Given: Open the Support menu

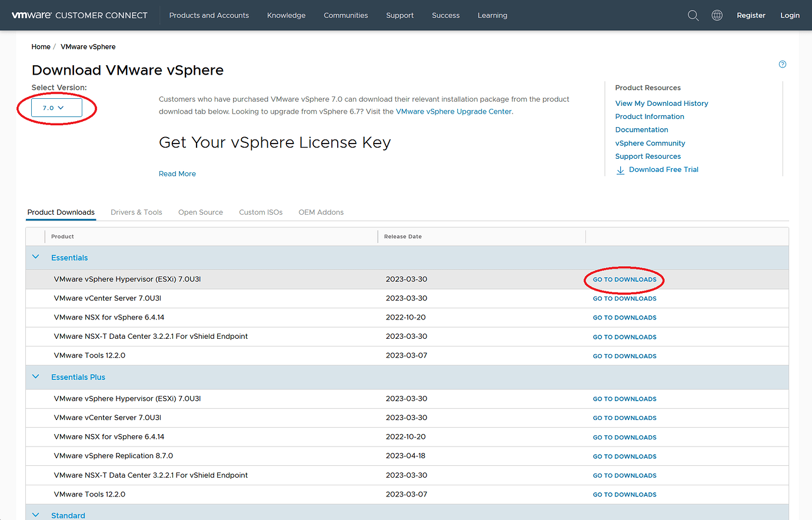Looking at the screenshot, I should tap(400, 15).
